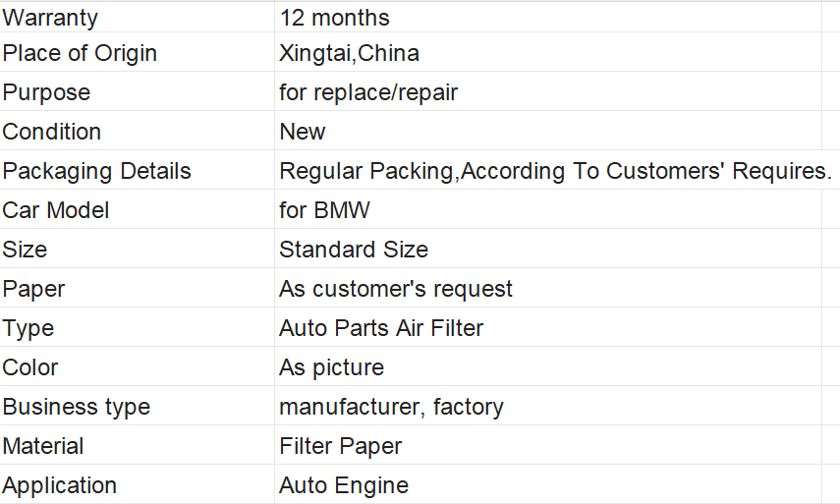
Task: Select the Car Model label cell
Action: (56, 210)
